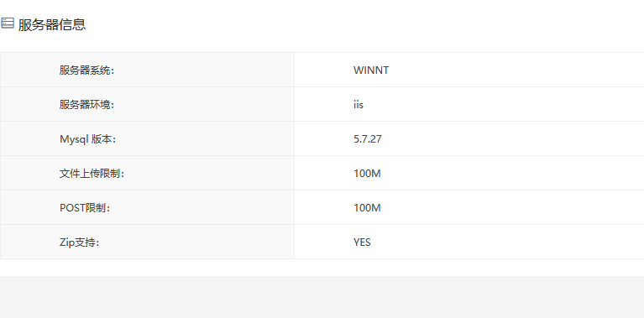Click the server environment table row
The image size is (644, 318).
click(x=322, y=104)
